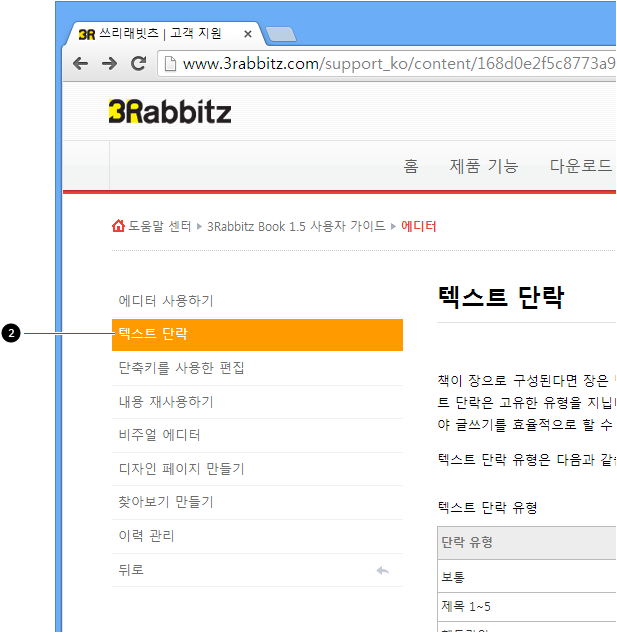Click the 에디터 breadcrumb link
This screenshot has width=617, height=633.
tap(418, 226)
